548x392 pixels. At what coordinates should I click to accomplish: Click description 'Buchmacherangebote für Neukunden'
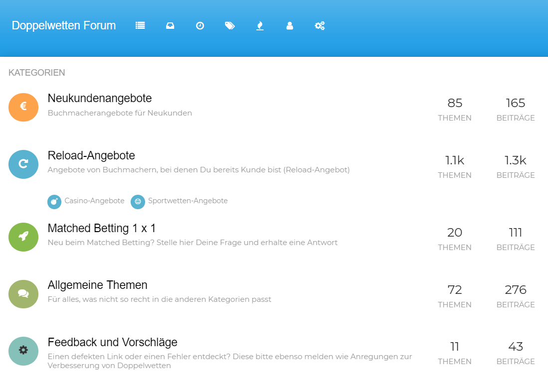(x=120, y=113)
